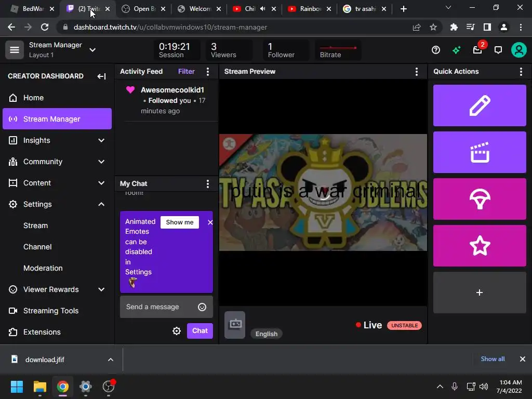Viewport: 532px width, 399px height.
Task: Click the Raid Channel parachute action
Action: (x=480, y=199)
